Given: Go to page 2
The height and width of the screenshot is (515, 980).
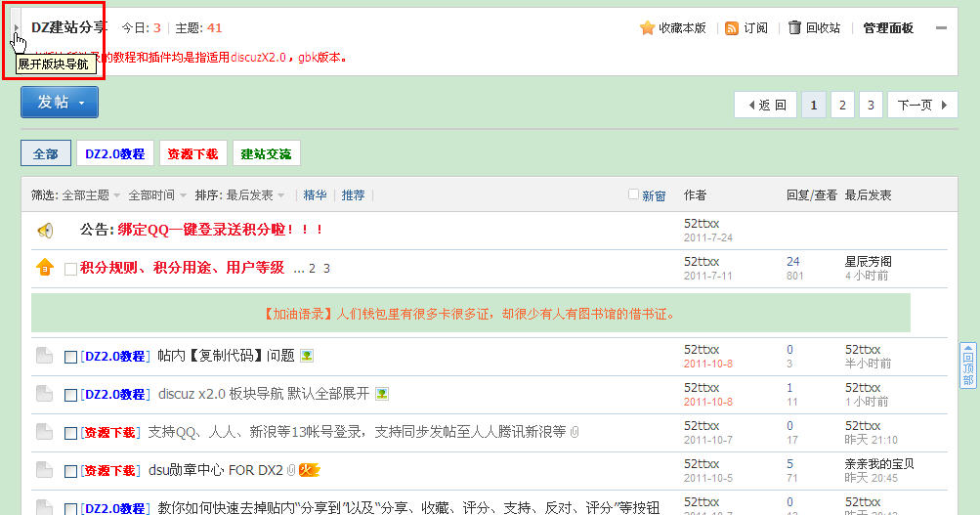Looking at the screenshot, I should coord(842,105).
